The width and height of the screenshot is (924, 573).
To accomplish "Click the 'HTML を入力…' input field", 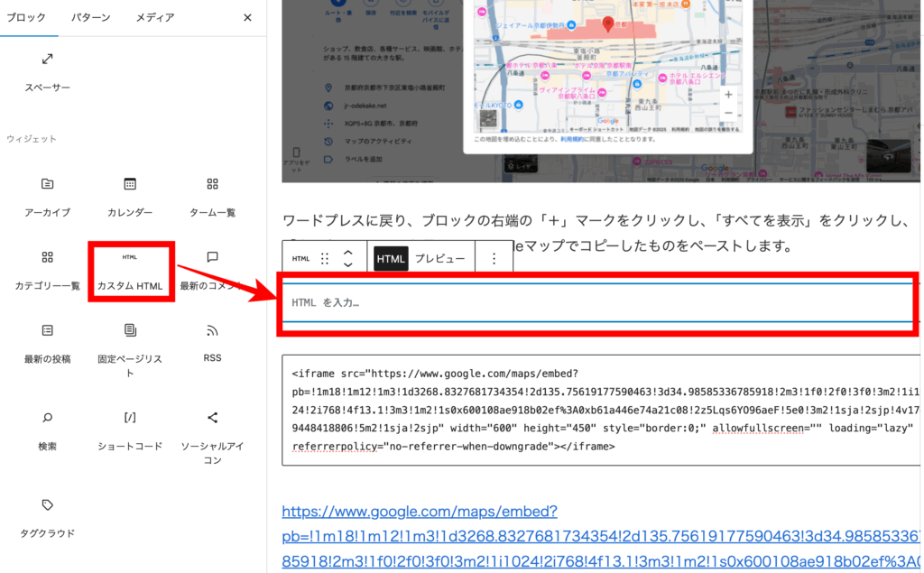I will (x=596, y=302).
